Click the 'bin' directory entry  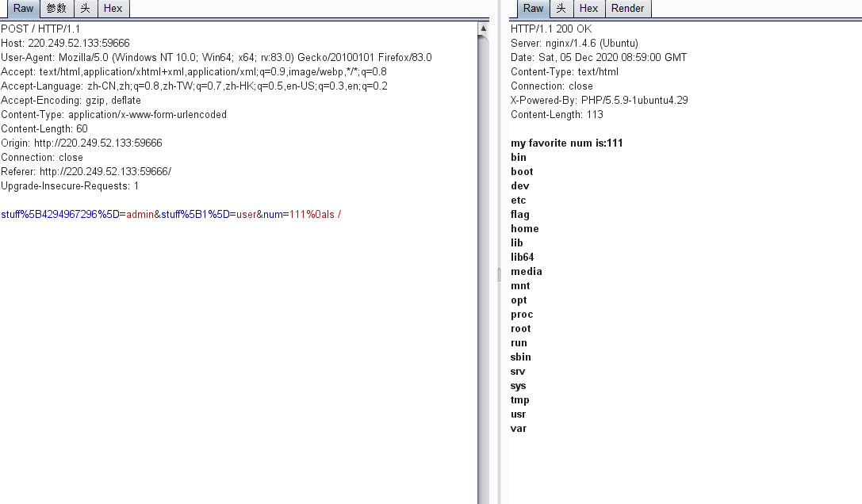pyautogui.click(x=519, y=157)
